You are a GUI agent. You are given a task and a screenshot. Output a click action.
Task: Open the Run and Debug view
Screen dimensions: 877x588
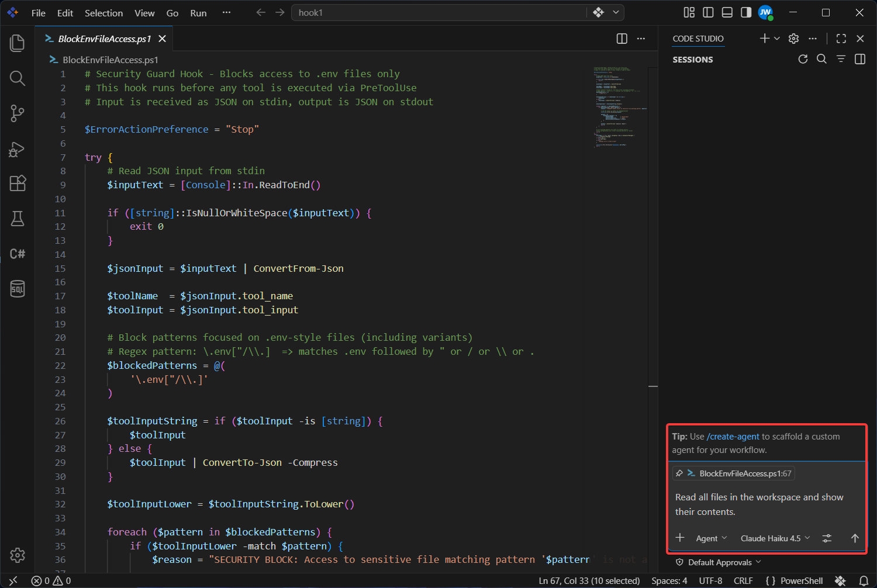[18, 149]
